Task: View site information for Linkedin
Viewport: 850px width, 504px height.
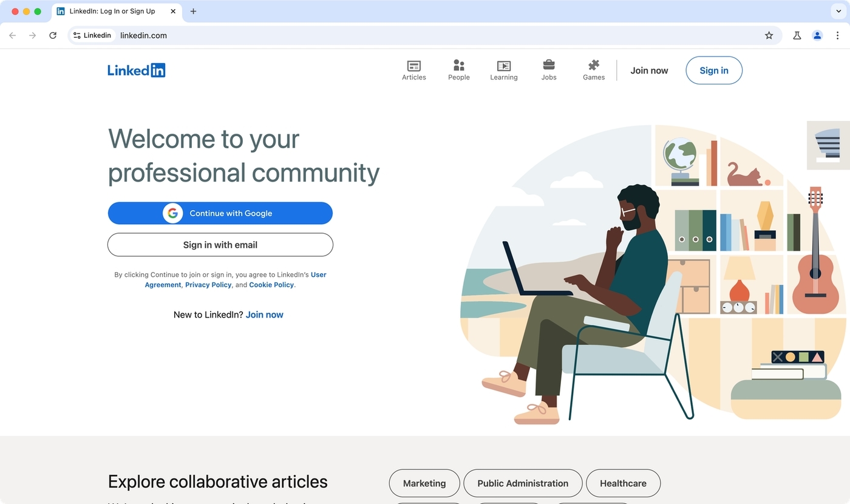Action: 92,35
